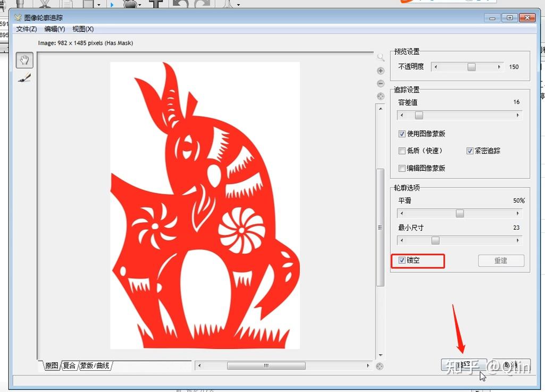Click the fit-to-view icon under the minus icon
545x392 pixels.
point(380,96)
